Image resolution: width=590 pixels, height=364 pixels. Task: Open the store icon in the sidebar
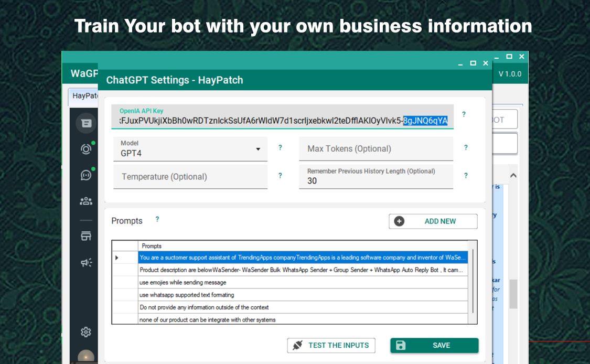click(86, 236)
